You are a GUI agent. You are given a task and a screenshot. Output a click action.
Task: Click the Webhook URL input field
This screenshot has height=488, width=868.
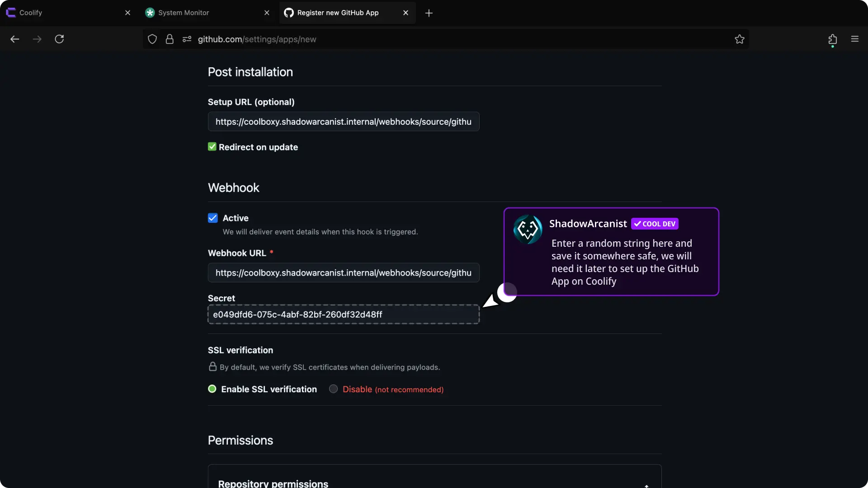pyautogui.click(x=343, y=273)
